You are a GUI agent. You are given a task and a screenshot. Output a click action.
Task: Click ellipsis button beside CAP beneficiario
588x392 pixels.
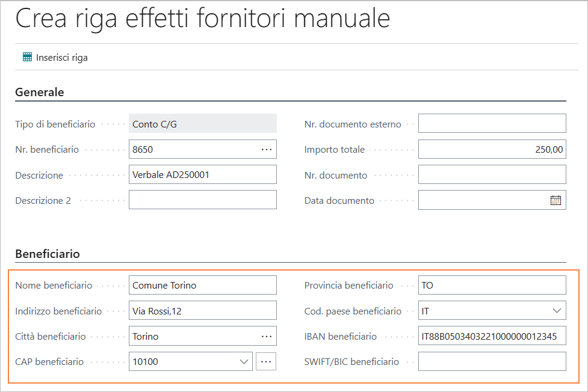267,362
